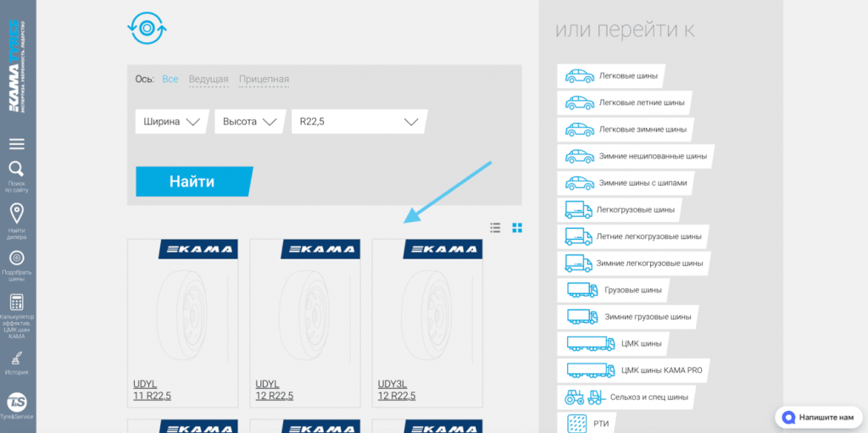Go to Зимние шины с шипами
Image resolution: width=868 pixels, height=433 pixels.
pyautogui.click(x=626, y=183)
